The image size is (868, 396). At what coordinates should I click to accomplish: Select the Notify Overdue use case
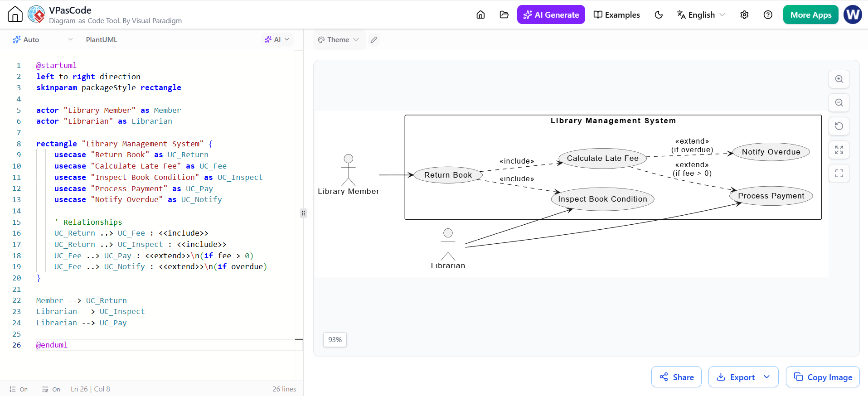[771, 152]
